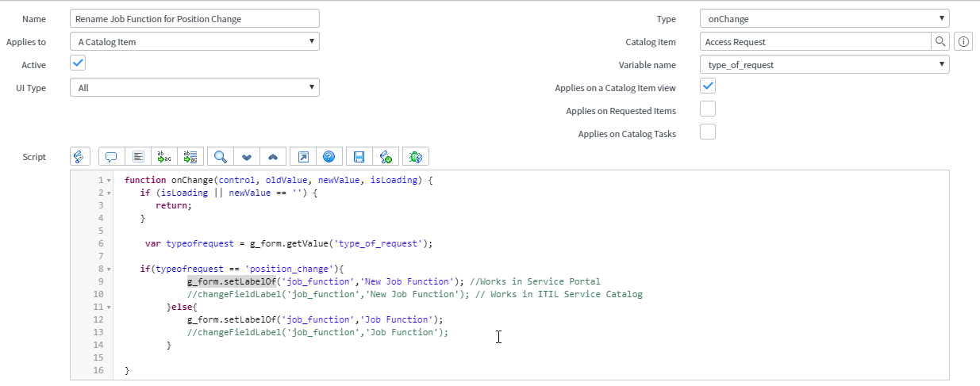The image size is (980, 386).
Task: Click the toggle comment speech-bubble icon
Action: click(x=111, y=157)
